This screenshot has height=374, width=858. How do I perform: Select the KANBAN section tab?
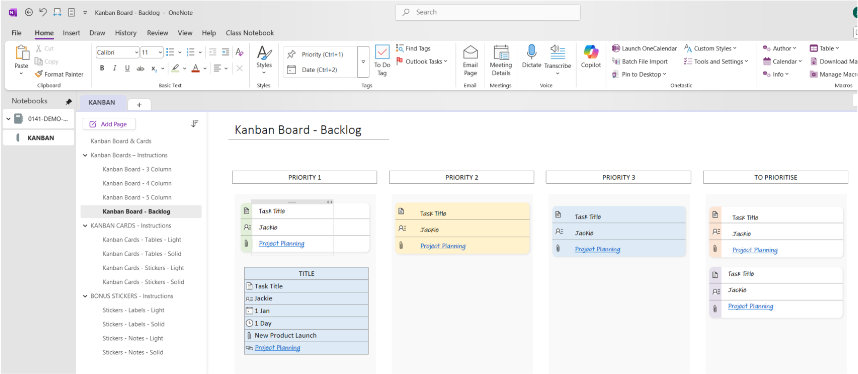click(102, 102)
